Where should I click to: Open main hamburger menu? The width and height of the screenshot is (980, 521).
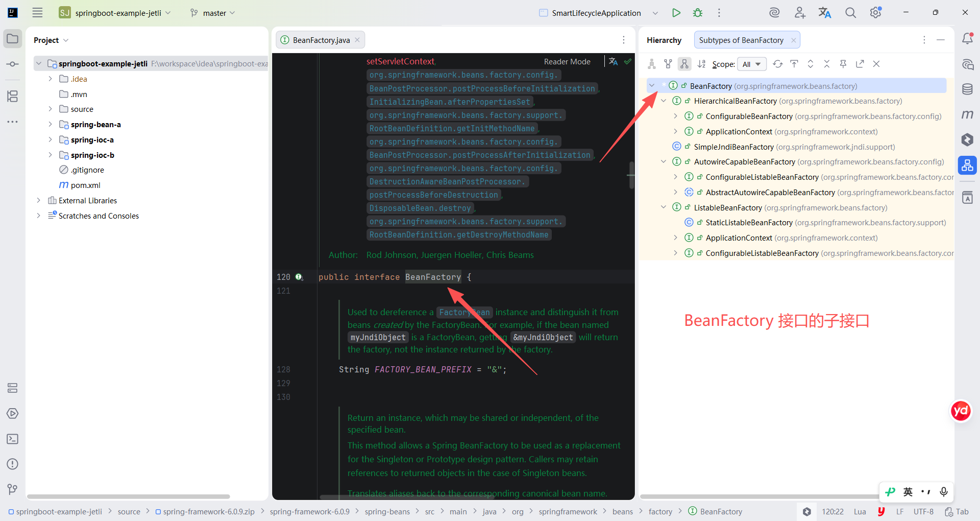(37, 13)
